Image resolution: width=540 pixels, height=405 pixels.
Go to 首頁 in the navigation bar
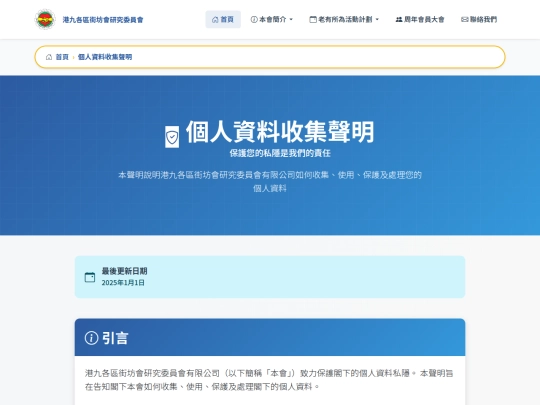223,19
